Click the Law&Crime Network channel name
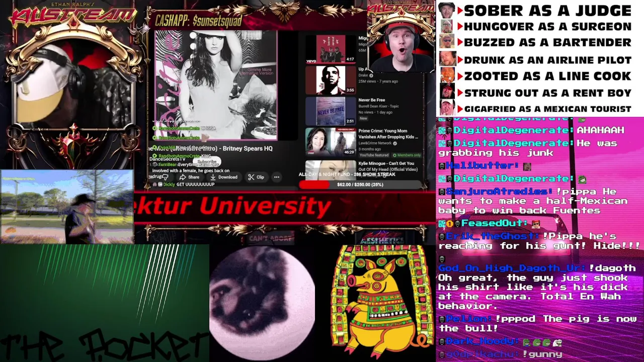This screenshot has width=644, height=362. point(375,143)
